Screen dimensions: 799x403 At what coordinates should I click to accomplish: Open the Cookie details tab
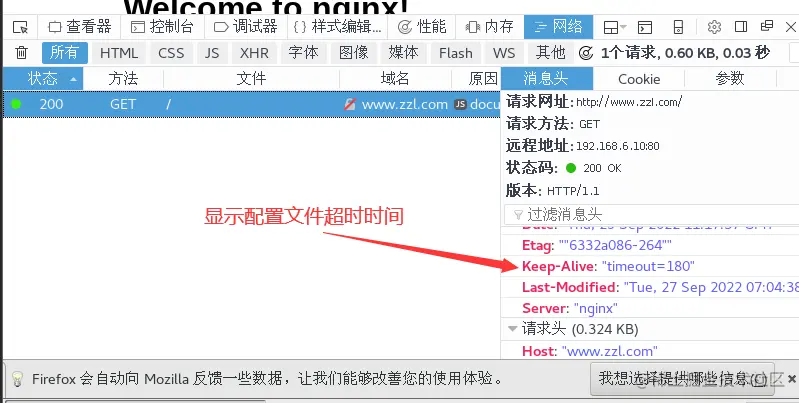639,79
